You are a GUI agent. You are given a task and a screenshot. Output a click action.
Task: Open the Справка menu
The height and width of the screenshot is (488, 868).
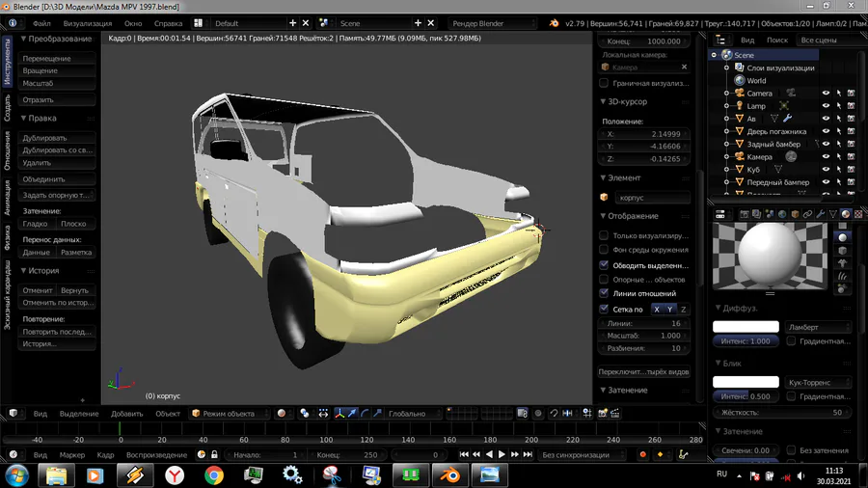pos(168,23)
